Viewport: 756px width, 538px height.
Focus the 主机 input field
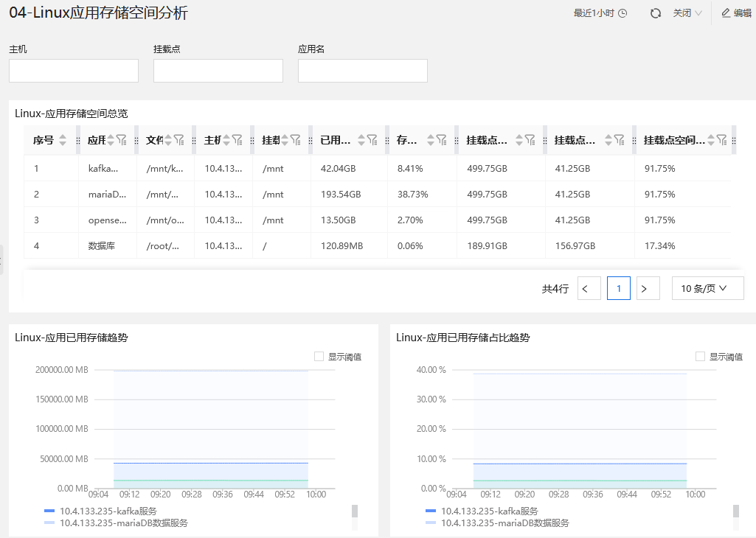(74, 71)
